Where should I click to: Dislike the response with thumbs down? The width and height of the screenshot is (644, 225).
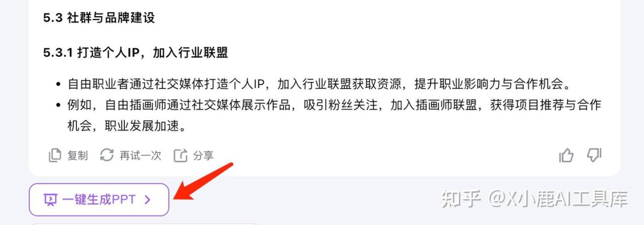coord(594,155)
